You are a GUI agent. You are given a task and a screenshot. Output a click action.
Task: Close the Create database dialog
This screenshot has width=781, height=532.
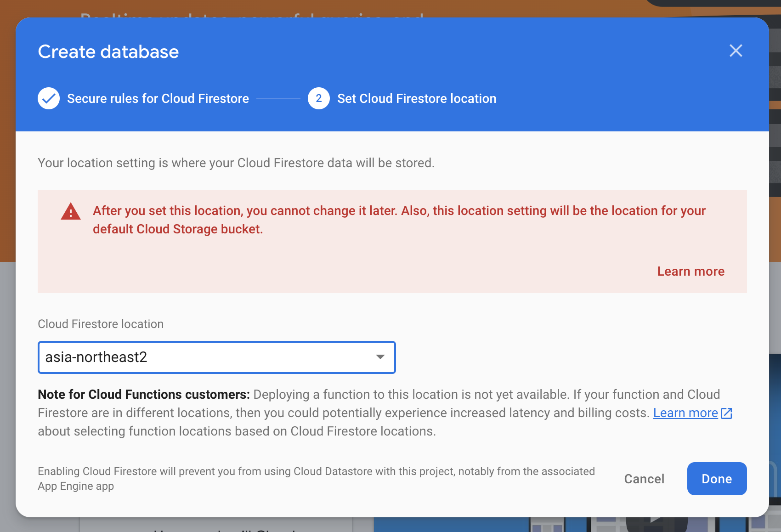736,51
